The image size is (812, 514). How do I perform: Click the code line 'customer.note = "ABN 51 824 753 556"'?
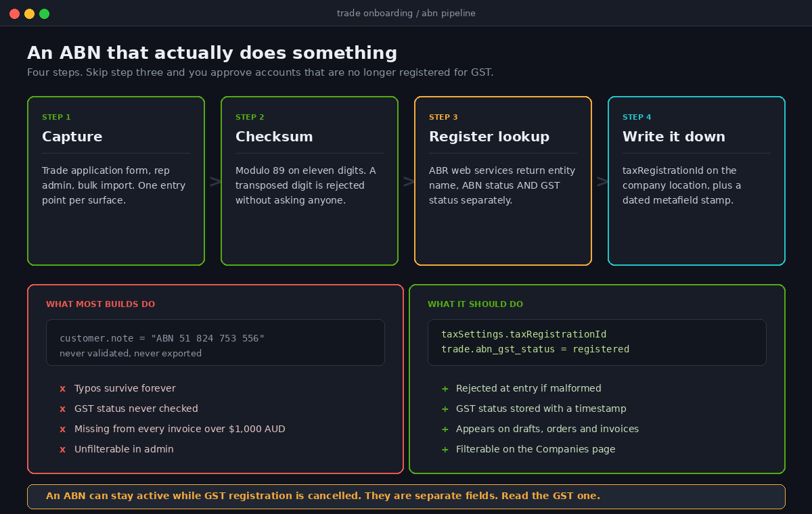click(x=162, y=338)
